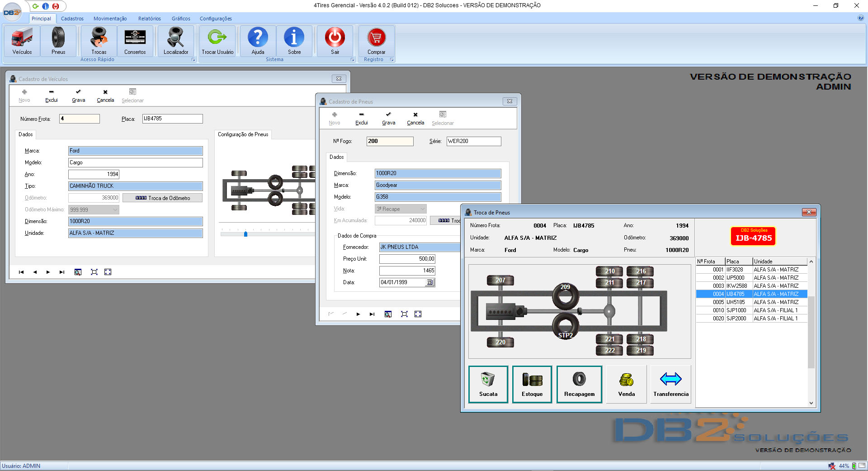Click Exclui in Cadastro de Pneus
This screenshot has width=868, height=471.
[x=362, y=119]
